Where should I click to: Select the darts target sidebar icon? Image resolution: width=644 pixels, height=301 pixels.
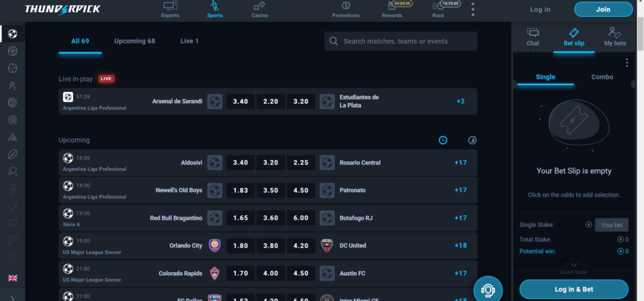(x=13, y=120)
